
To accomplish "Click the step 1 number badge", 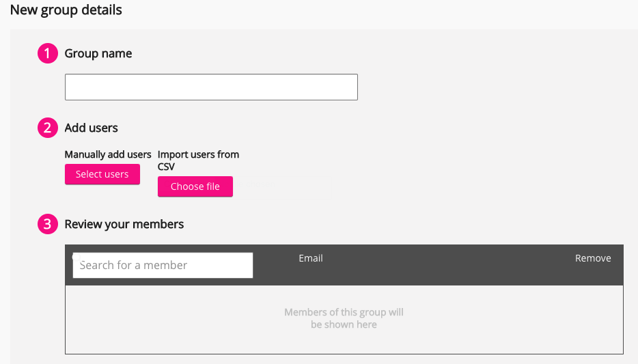I will [47, 53].
